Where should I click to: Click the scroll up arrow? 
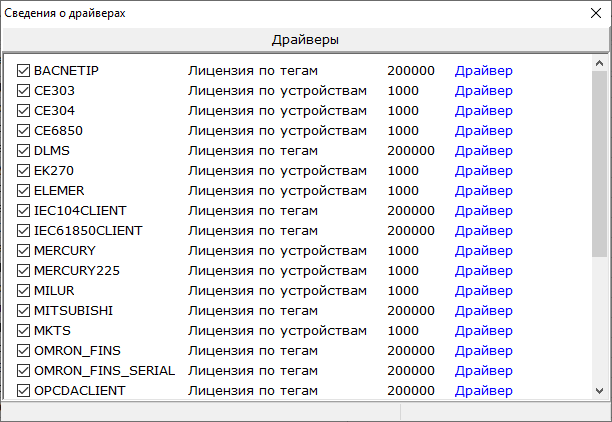pyautogui.click(x=600, y=63)
